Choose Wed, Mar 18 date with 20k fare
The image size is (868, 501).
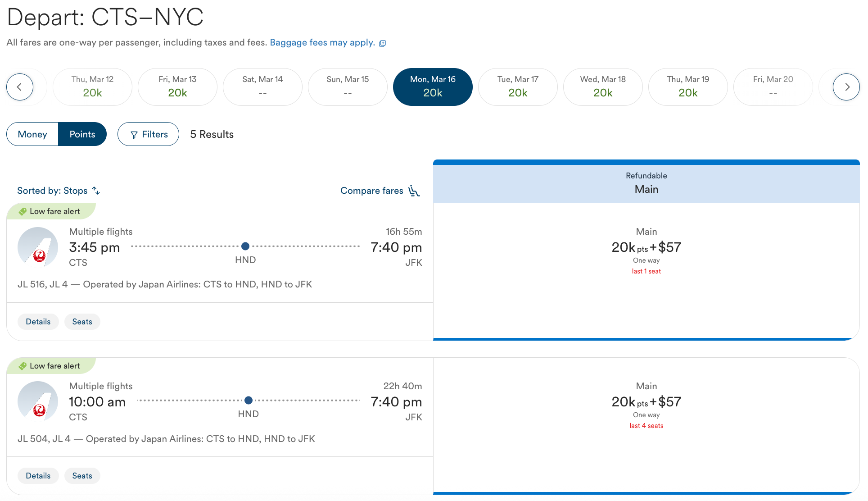(x=603, y=87)
